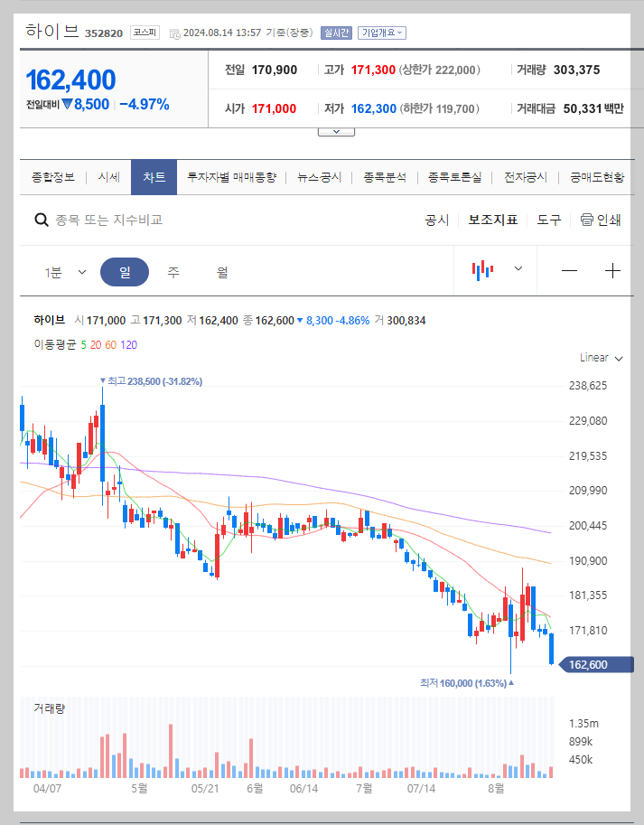
Task: Switch to 주 (weekly) interval
Action: click(171, 270)
